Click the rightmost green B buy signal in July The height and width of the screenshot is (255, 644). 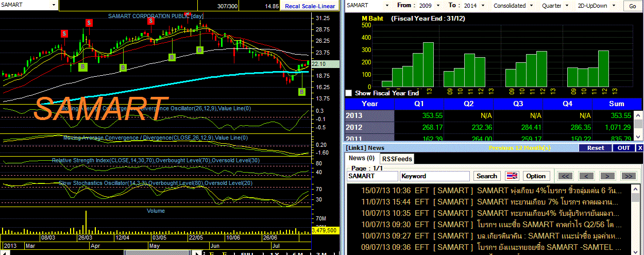coord(302,92)
